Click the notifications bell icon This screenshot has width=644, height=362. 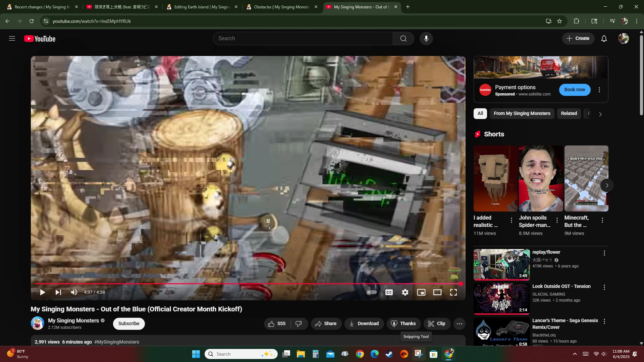[604, 39]
